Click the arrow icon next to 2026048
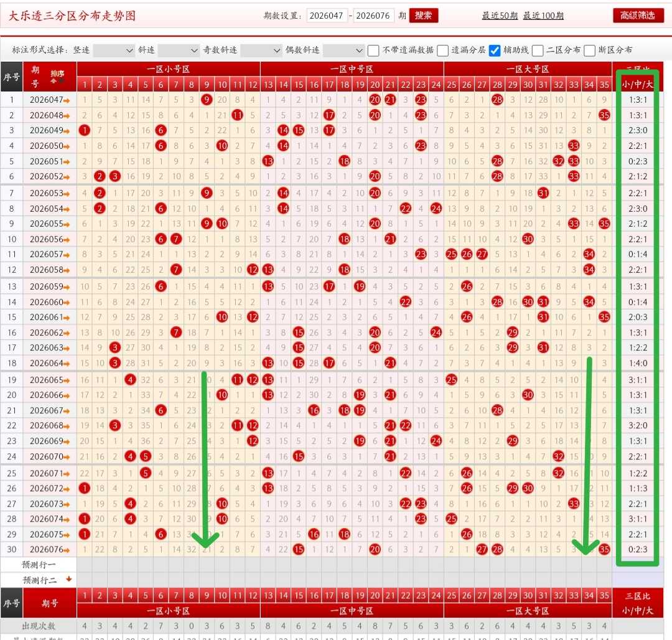This screenshot has width=672, height=640. pyautogui.click(x=67, y=116)
